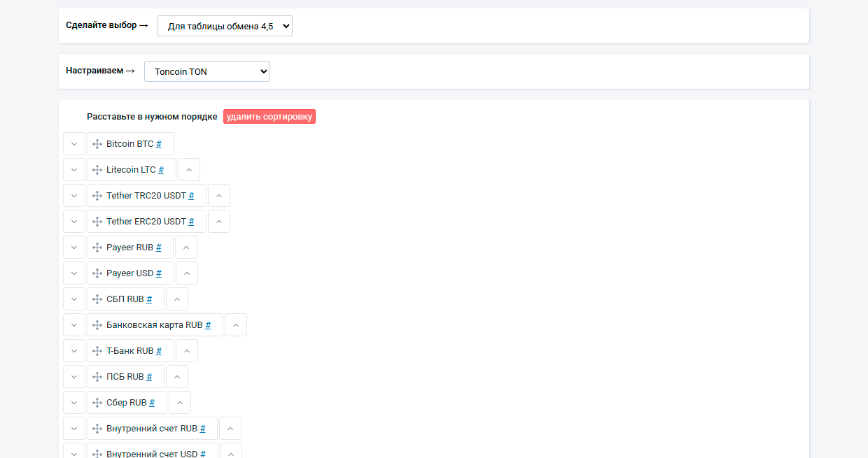
Task: Open the # link of Tether ERC20 USDT
Action: (x=191, y=222)
